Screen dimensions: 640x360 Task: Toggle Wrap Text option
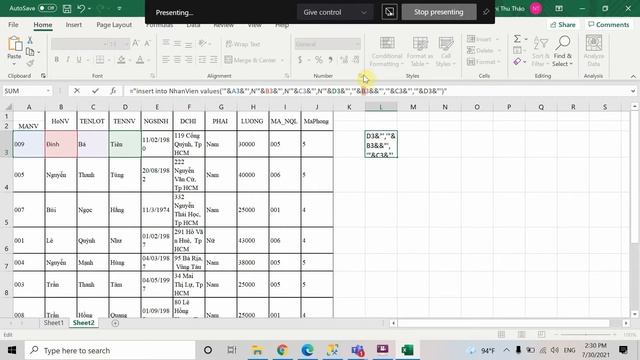click(x=243, y=44)
